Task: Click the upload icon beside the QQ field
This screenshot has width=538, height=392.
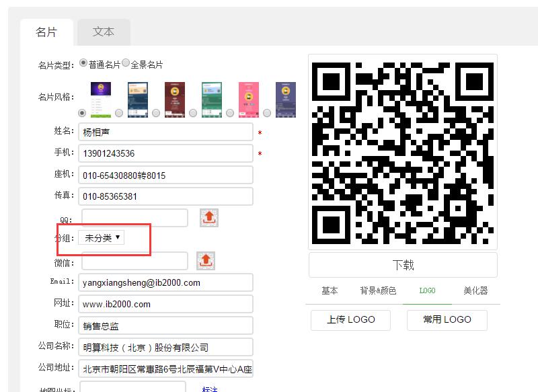Action: coord(209,218)
